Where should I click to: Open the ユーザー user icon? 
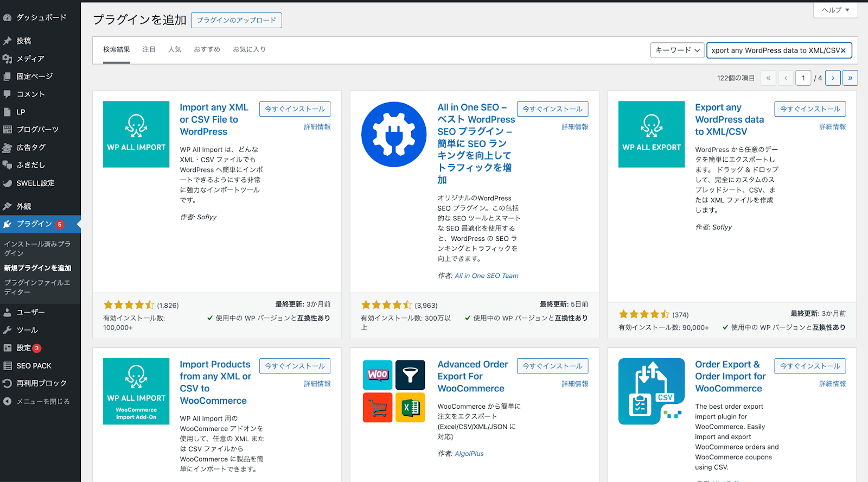tap(7, 312)
